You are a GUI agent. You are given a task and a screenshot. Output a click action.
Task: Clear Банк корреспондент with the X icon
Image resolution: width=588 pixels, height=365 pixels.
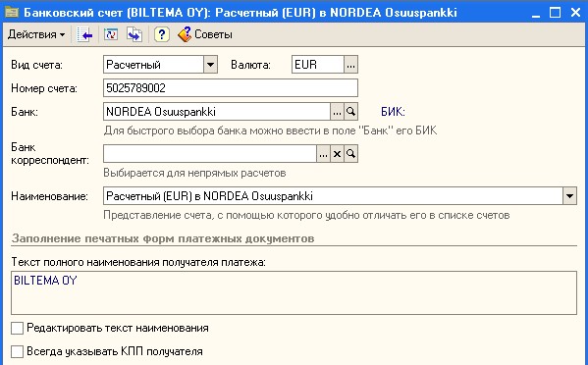click(x=337, y=154)
